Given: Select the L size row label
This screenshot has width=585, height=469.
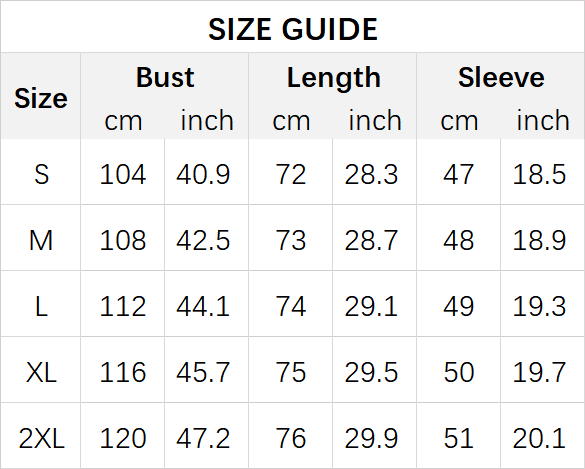Looking at the screenshot, I should tap(41, 306).
